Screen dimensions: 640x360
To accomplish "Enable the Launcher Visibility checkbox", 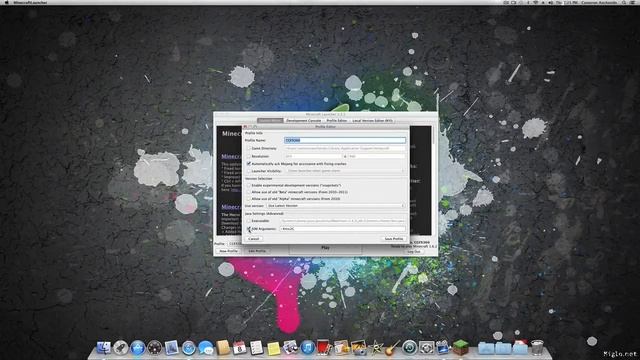I will [x=249, y=171].
